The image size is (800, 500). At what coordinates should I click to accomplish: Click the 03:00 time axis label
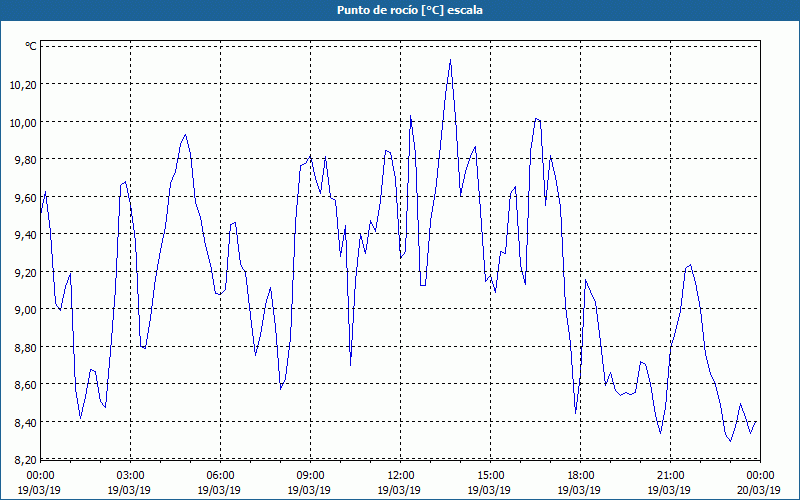(x=130, y=476)
